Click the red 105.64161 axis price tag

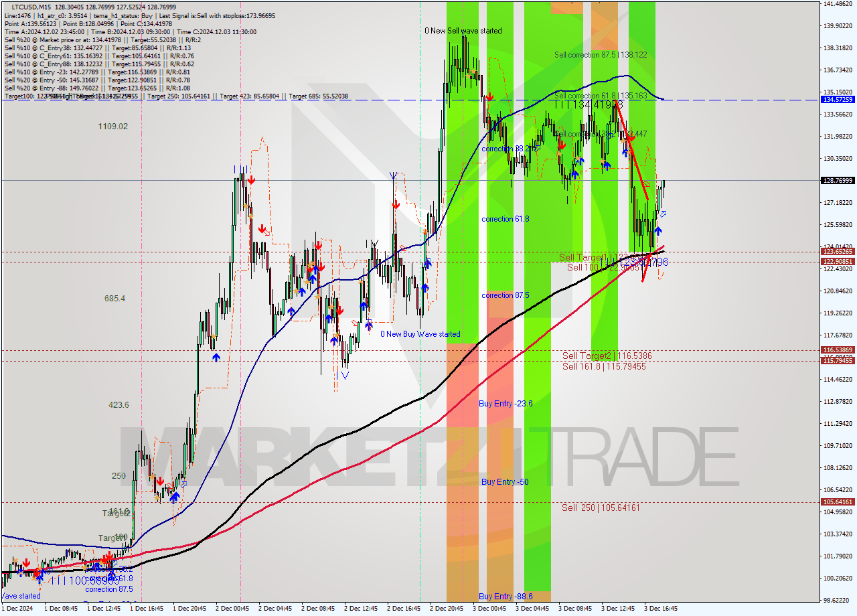838,502
